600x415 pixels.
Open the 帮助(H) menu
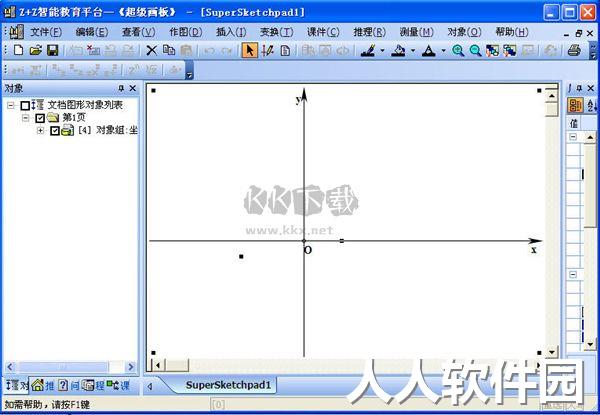(x=512, y=32)
